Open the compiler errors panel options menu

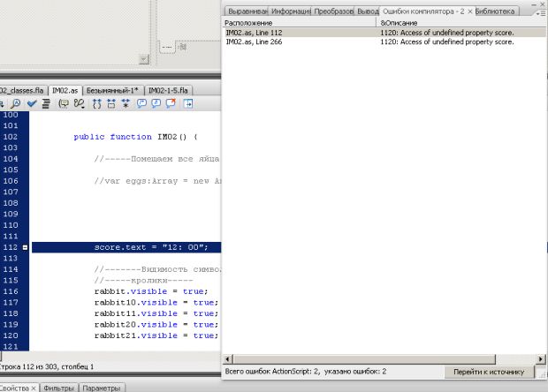[541, 13]
